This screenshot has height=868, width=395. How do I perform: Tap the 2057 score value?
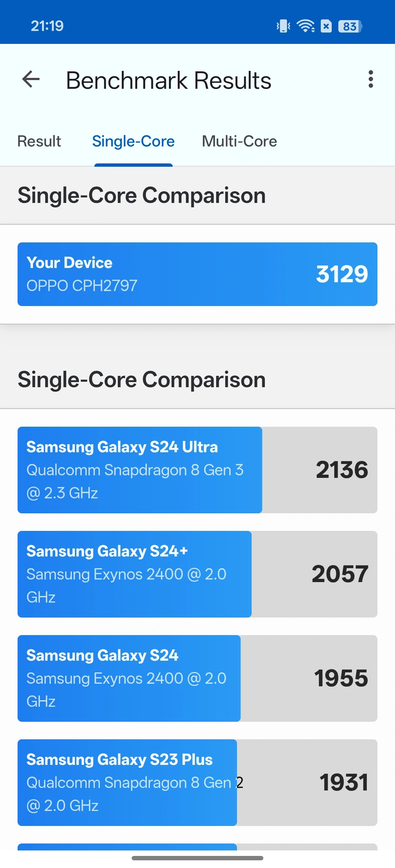tap(340, 574)
